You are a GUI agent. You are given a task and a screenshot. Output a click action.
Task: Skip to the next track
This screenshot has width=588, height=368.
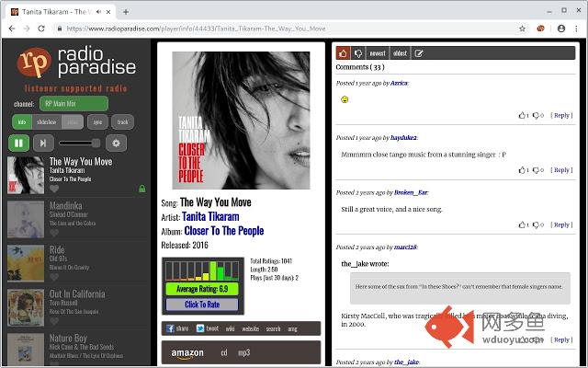[x=42, y=143]
